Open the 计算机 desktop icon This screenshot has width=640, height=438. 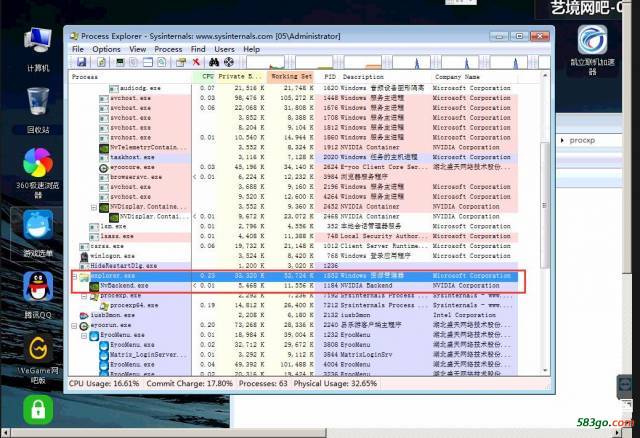(x=38, y=50)
